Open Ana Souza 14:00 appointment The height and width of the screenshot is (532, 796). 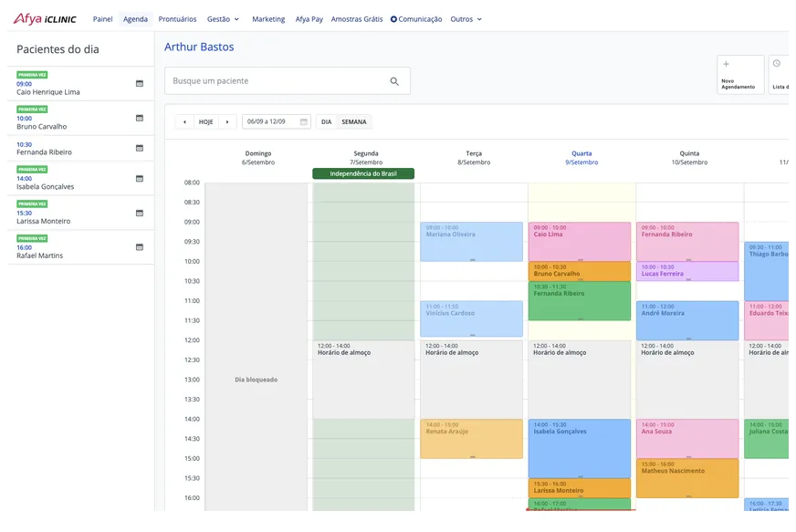[x=687, y=439]
